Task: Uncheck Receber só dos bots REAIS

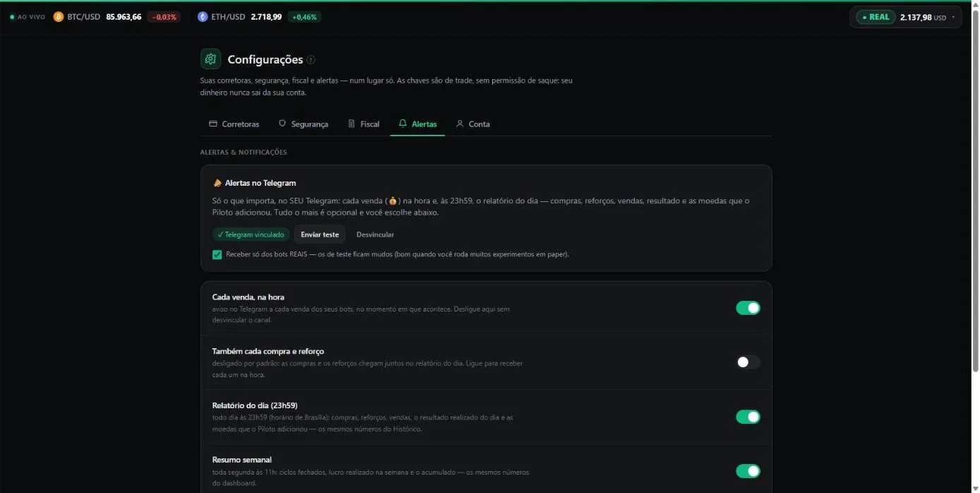Action: coord(217,254)
